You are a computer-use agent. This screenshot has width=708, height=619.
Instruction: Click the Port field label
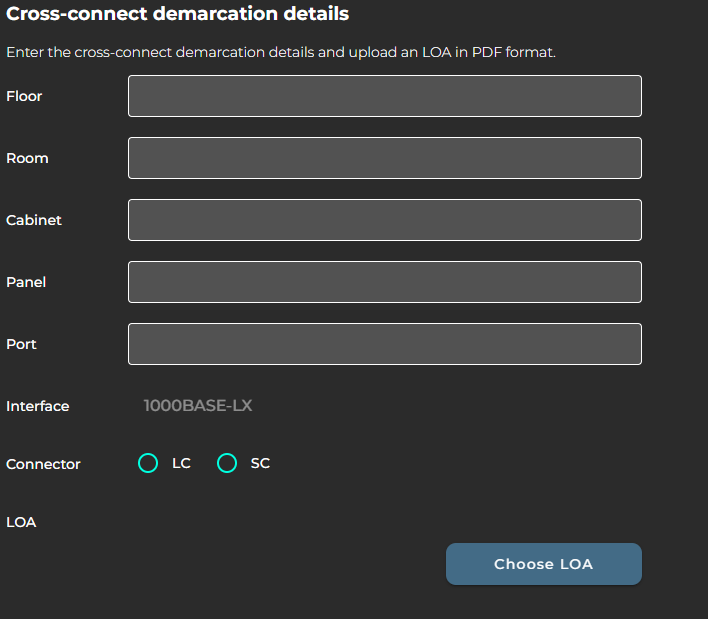[x=21, y=344]
